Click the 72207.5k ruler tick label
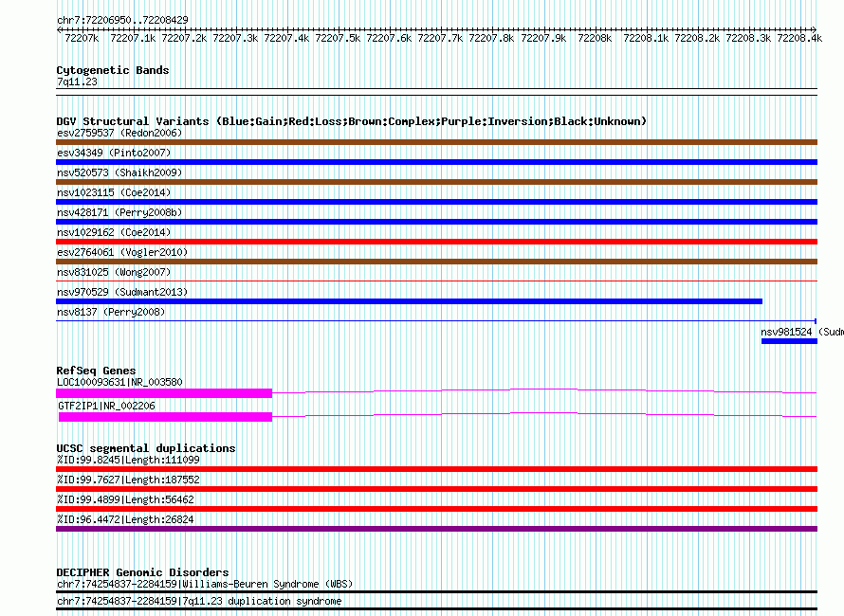The image size is (844, 616). pos(338,38)
